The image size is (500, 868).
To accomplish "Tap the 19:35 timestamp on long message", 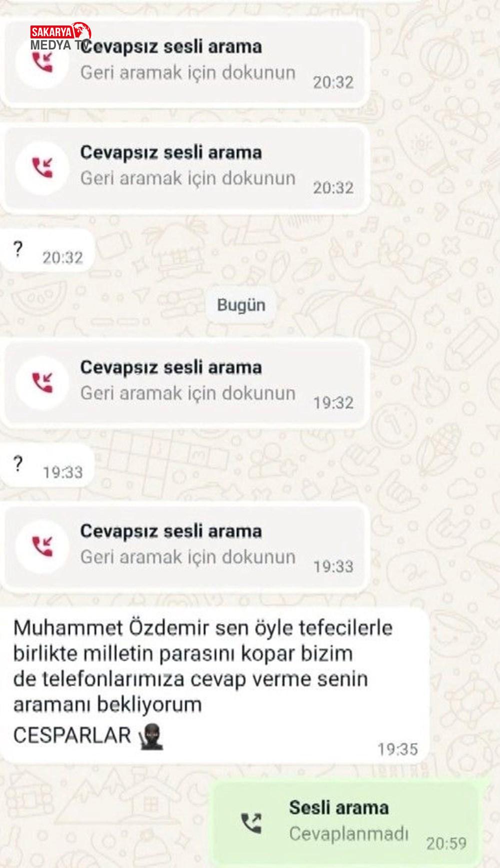I will coord(397,749).
